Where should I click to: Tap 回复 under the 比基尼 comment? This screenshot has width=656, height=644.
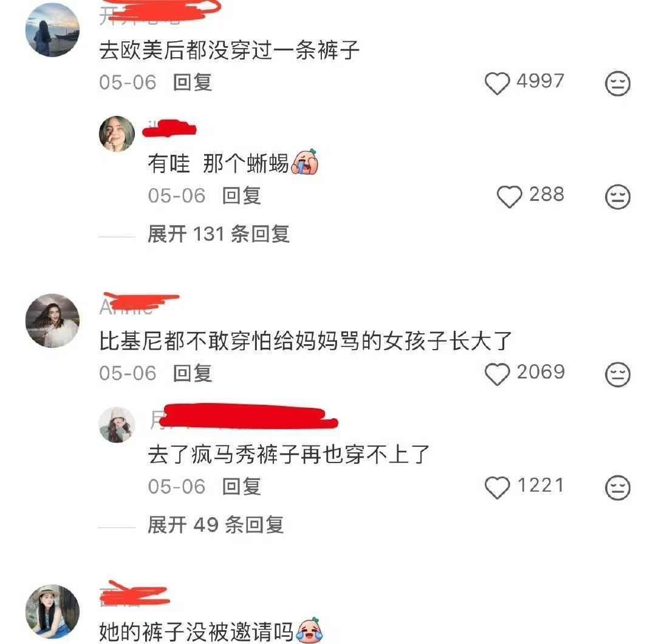coord(193,373)
